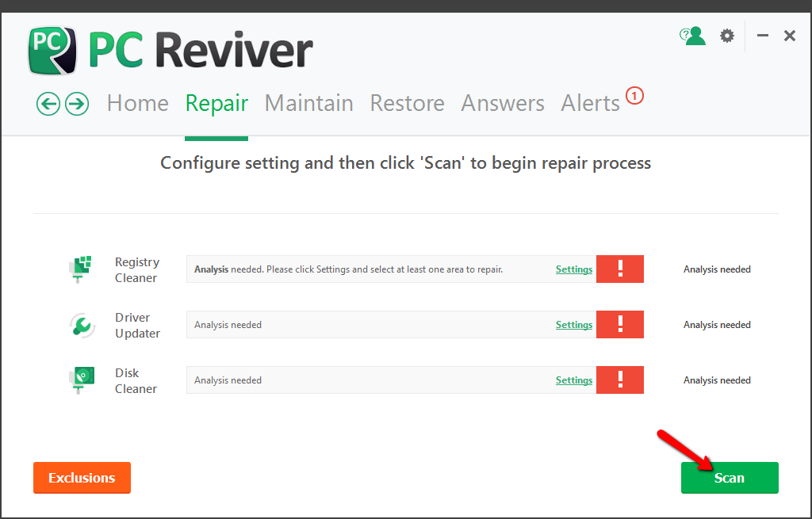Open Registry Cleaner Settings link
This screenshot has height=519, width=812.
(574, 269)
